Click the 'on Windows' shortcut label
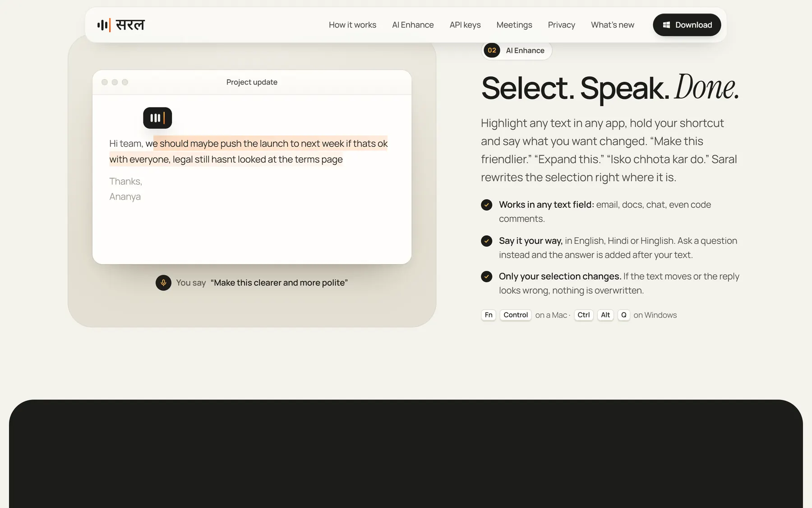The width and height of the screenshot is (812, 508). point(655,315)
